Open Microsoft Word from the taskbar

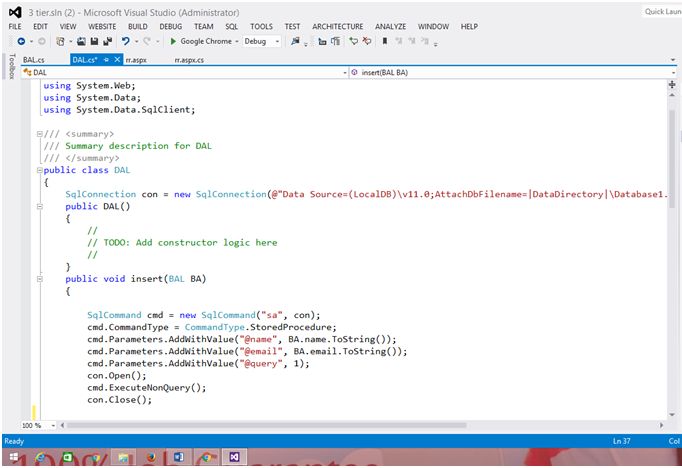(178, 457)
